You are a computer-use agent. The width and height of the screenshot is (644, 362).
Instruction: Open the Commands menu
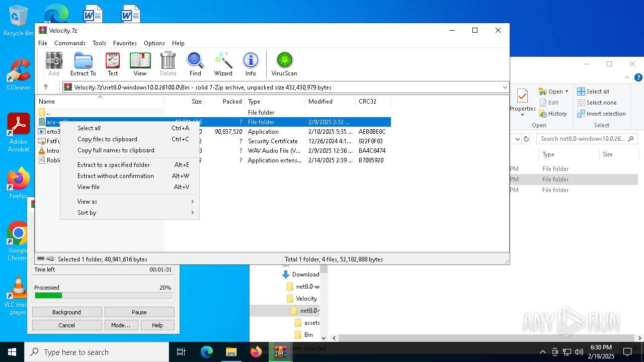[70, 43]
